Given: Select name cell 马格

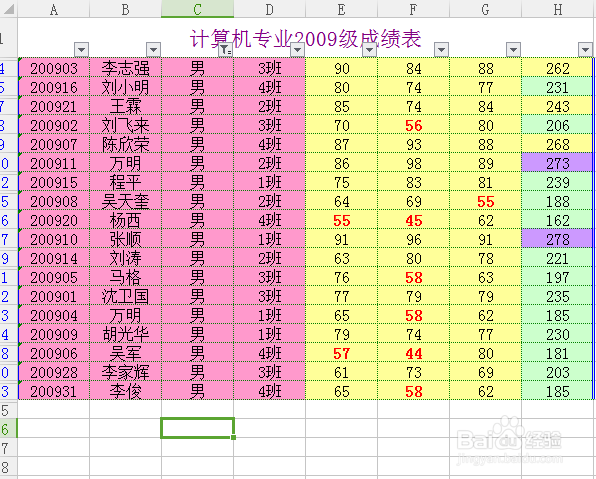Looking at the screenshot, I should [x=125, y=277].
